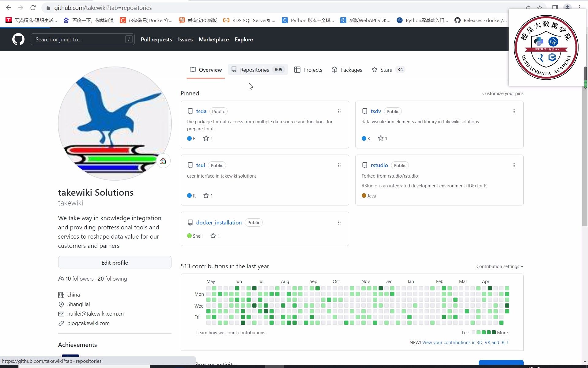
Task: Click the GitHub Octocat logo
Action: 18,40
